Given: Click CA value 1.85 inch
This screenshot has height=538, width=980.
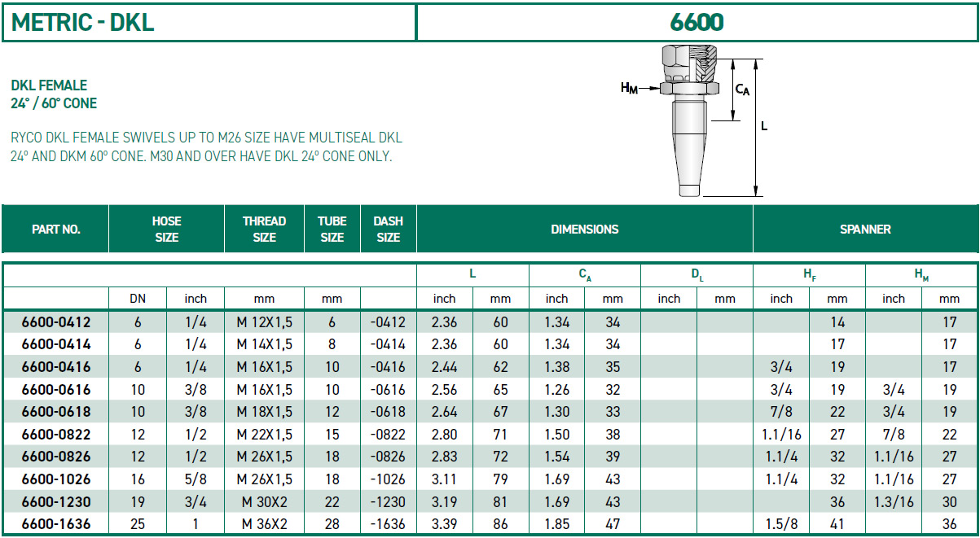Looking at the screenshot, I should click(x=556, y=523).
